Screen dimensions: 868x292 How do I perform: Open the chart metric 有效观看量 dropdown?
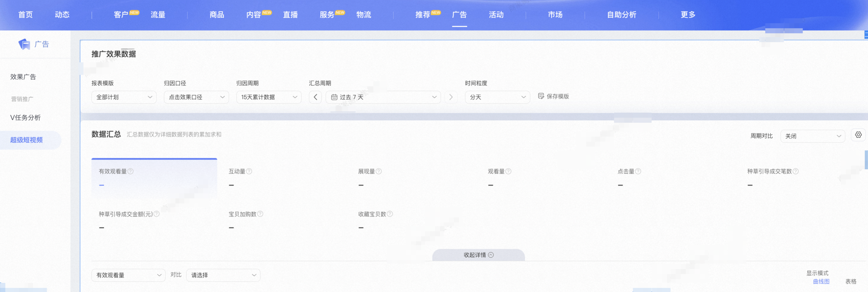(x=128, y=275)
